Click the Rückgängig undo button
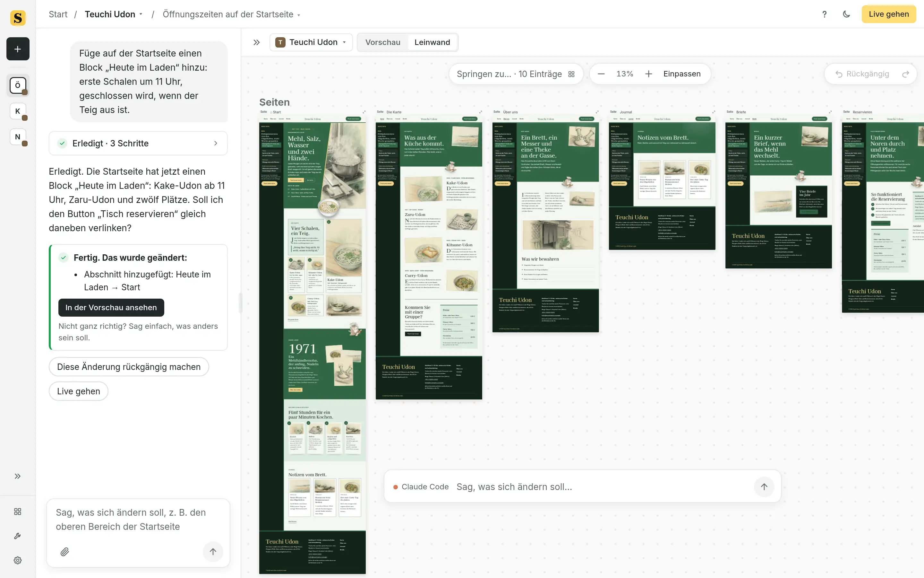 pos(862,74)
